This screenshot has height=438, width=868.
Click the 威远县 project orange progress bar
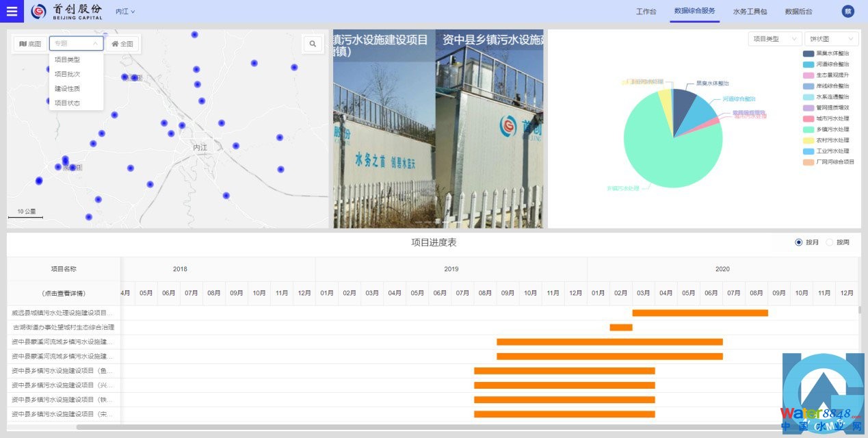700,313
